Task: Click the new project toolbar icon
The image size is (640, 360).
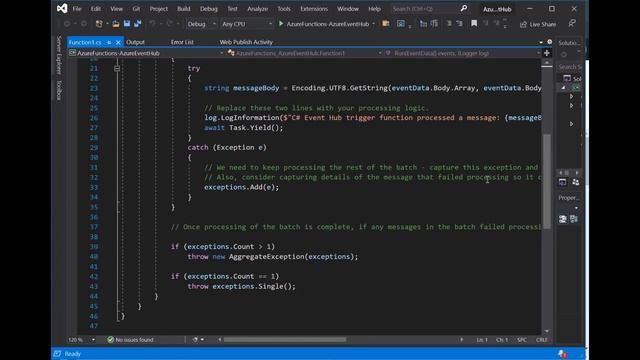Action: click(99, 24)
